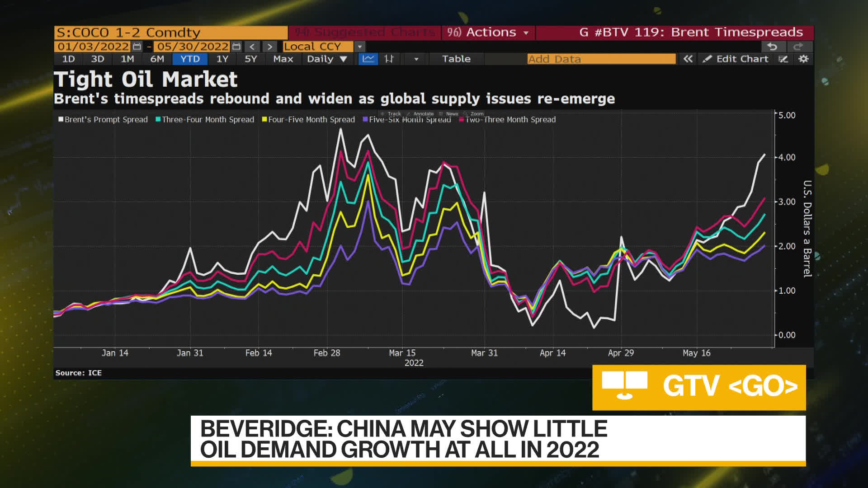This screenshot has width=868, height=488.
Task: Toggle Three-Four Month Spread legend entry
Action: (205, 120)
